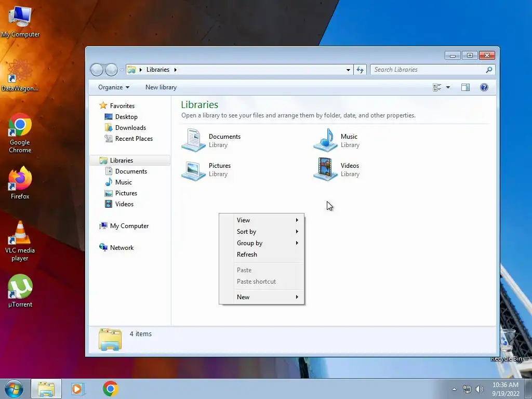The height and width of the screenshot is (399, 532).
Task: Click the Favorites star icon in sidebar
Action: (103, 105)
